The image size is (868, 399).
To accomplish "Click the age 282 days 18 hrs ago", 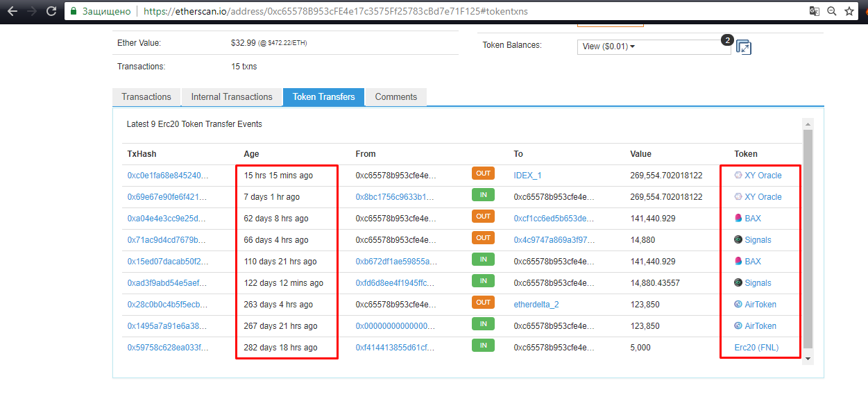I will [280, 348].
